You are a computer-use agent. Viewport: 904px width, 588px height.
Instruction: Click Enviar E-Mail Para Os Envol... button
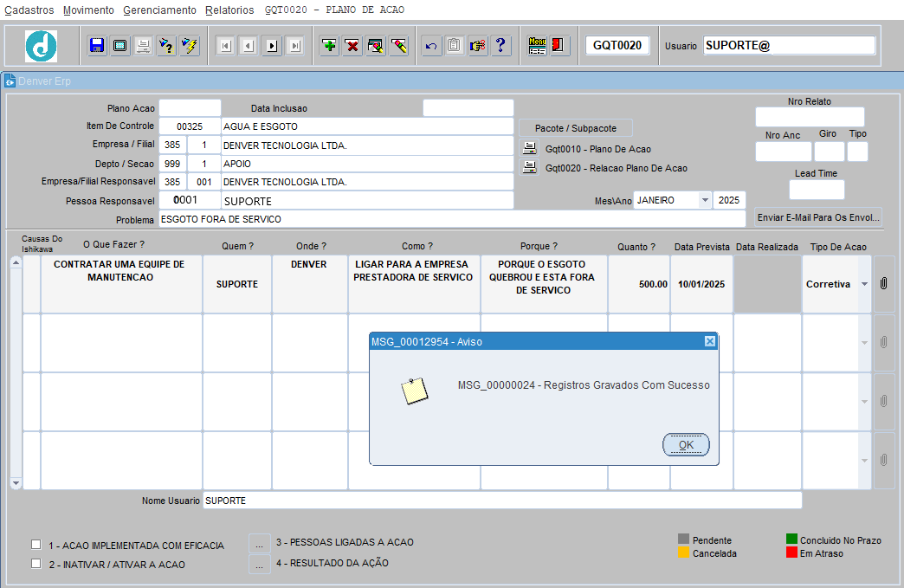coord(818,217)
